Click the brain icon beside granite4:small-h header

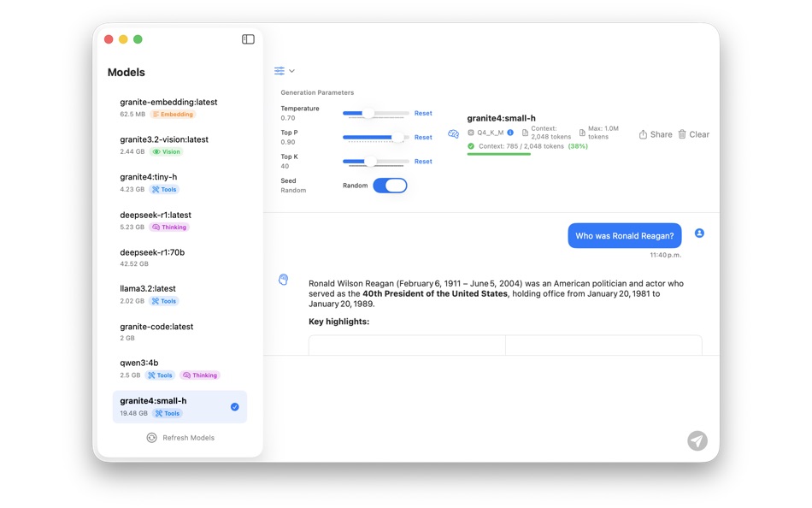pyautogui.click(x=453, y=133)
